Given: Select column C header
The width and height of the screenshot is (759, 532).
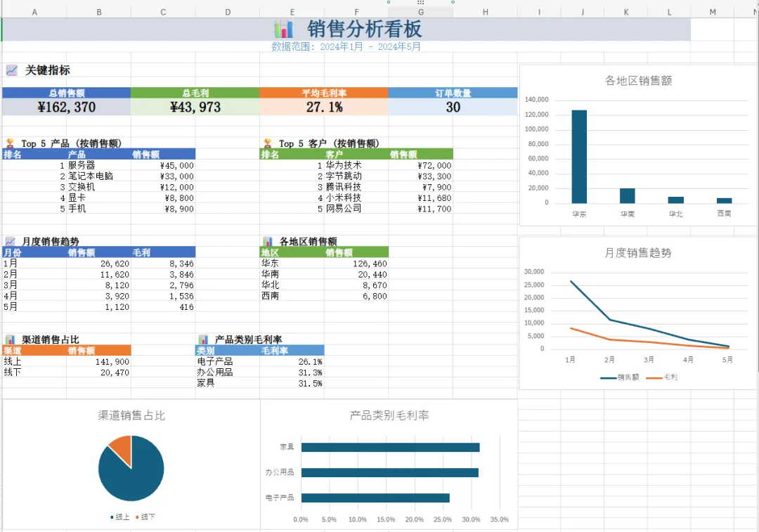Looking at the screenshot, I should point(163,12).
